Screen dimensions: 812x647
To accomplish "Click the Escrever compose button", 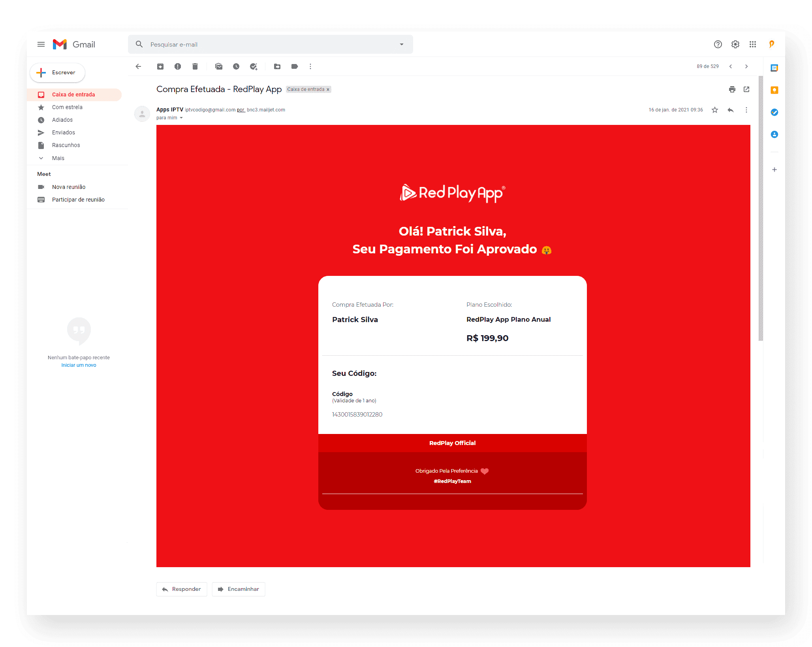I will pyautogui.click(x=58, y=73).
